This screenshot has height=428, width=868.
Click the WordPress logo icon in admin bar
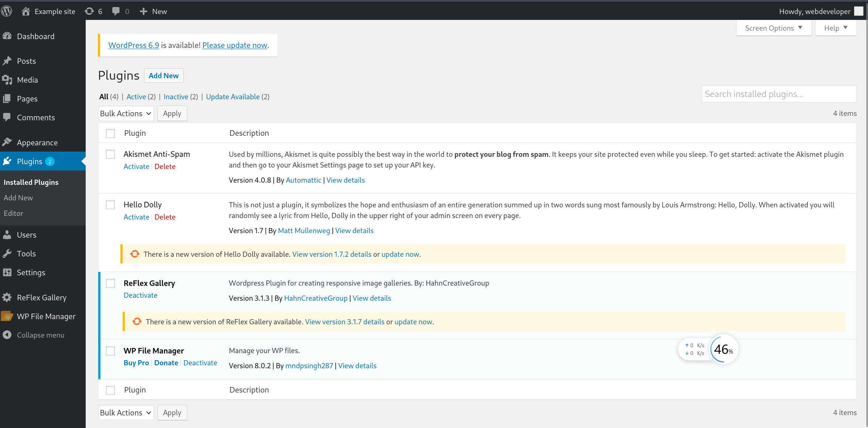(x=7, y=11)
